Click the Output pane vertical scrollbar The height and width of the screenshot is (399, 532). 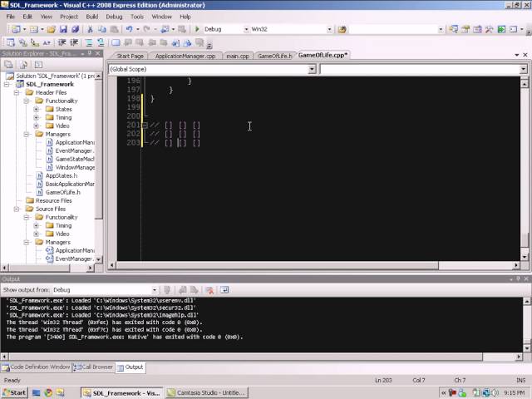point(527,324)
